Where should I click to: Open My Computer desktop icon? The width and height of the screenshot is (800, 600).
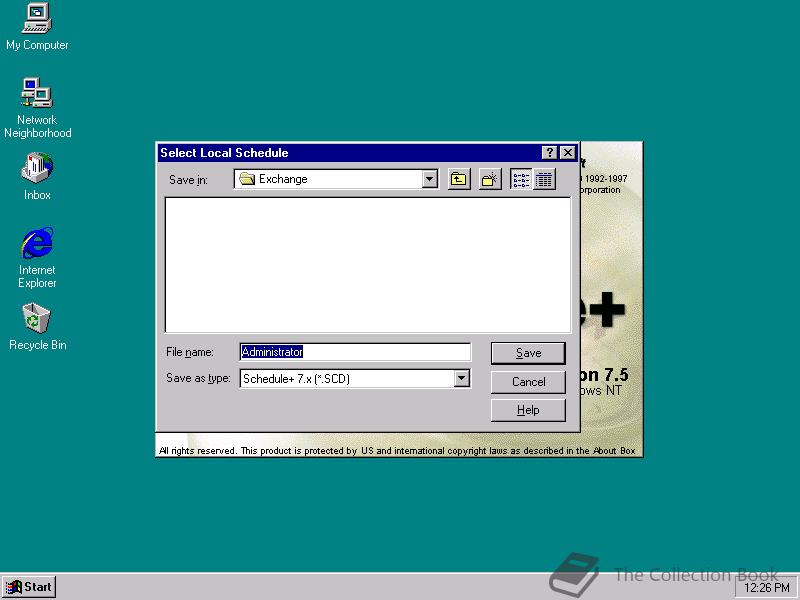click(37, 28)
